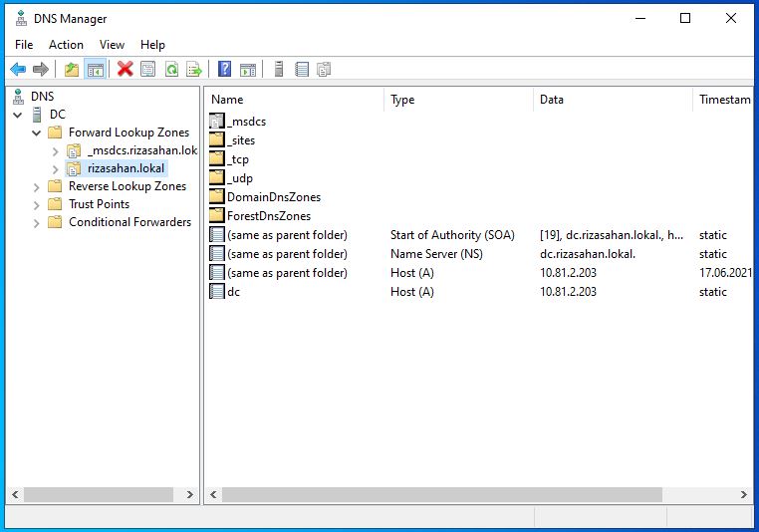The width and height of the screenshot is (759, 532).
Task: Select the _msdcs.rizasahan.lokal zone in tree
Action: tap(140, 150)
